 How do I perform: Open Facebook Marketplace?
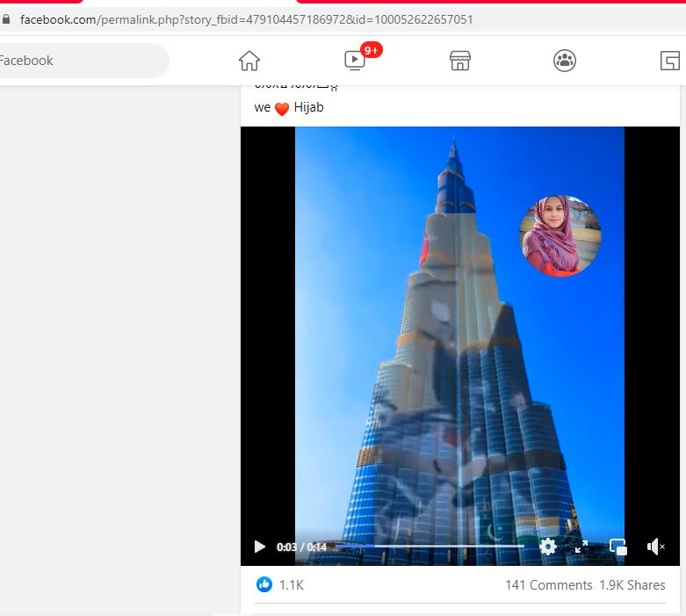pyautogui.click(x=460, y=61)
